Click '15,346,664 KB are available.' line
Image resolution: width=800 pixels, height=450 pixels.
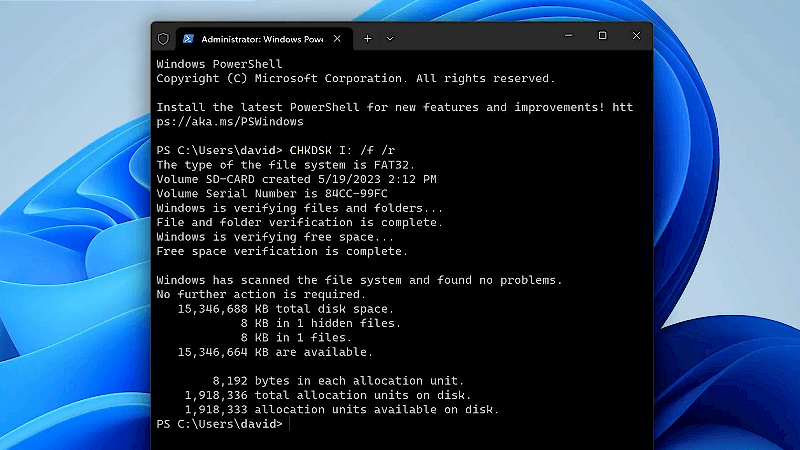point(275,352)
